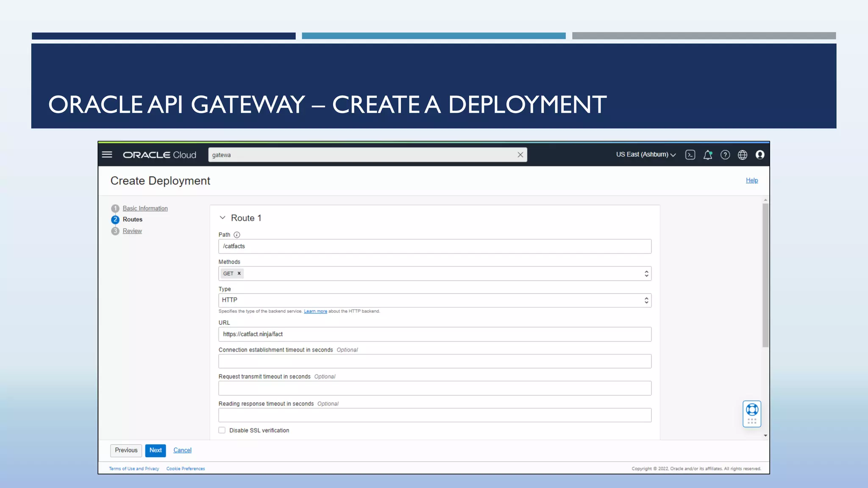Open Cookie Preferences link
This screenshot has width=868, height=488.
[186, 469]
